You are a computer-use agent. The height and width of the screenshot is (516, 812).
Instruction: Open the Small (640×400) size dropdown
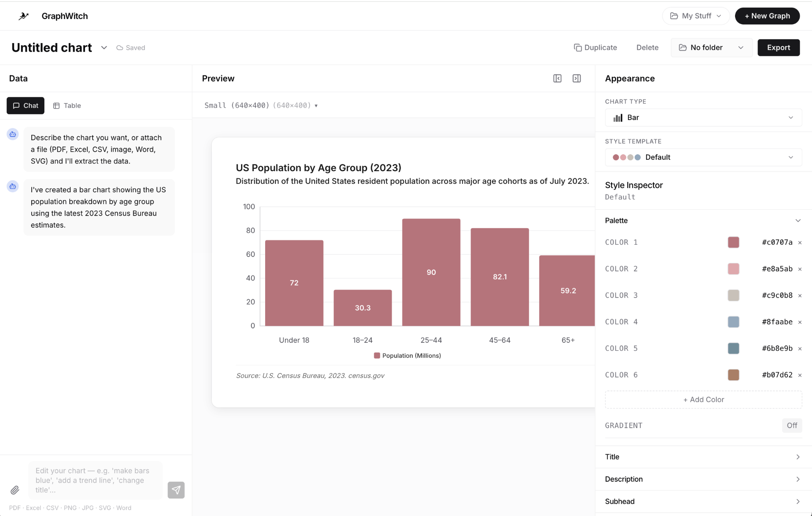coord(261,105)
